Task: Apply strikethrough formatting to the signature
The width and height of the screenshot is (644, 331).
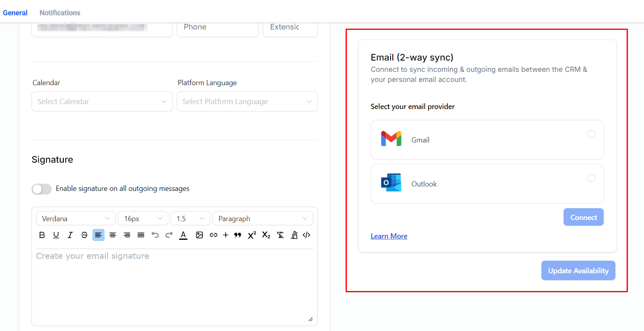Action: tap(84, 235)
